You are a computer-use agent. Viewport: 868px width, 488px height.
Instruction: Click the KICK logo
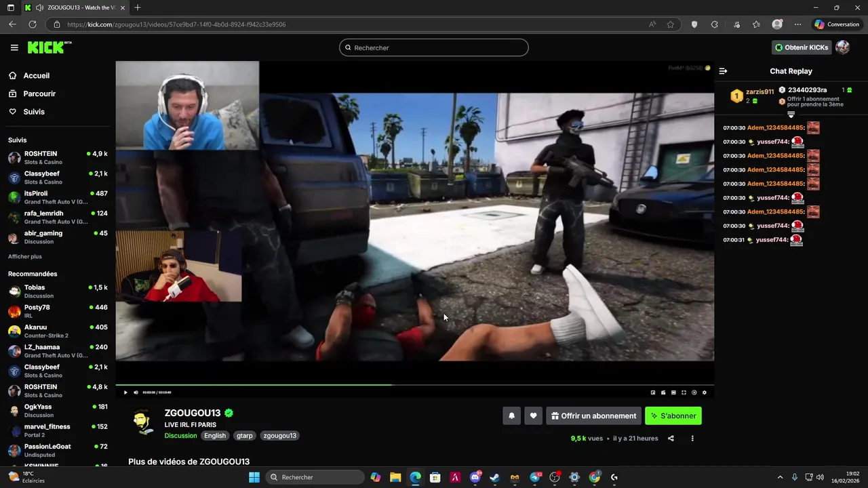click(49, 47)
